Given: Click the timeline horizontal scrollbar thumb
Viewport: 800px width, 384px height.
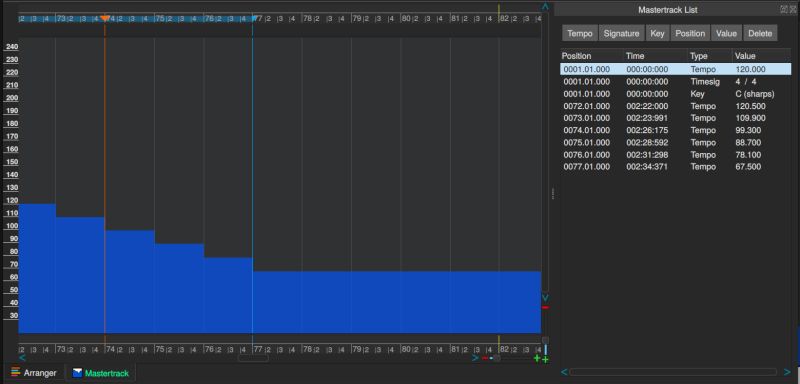Looking at the screenshot, I should pyautogui.click(x=253, y=358).
